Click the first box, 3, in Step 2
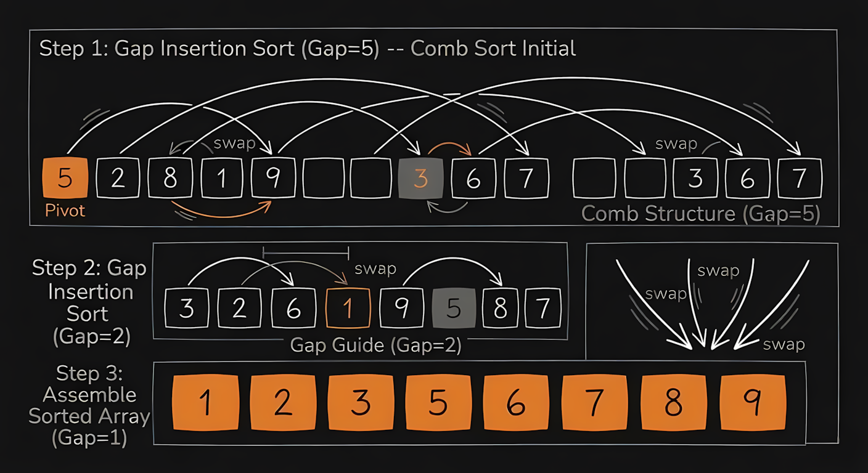Screen dimensions: 868x473 (186, 307)
